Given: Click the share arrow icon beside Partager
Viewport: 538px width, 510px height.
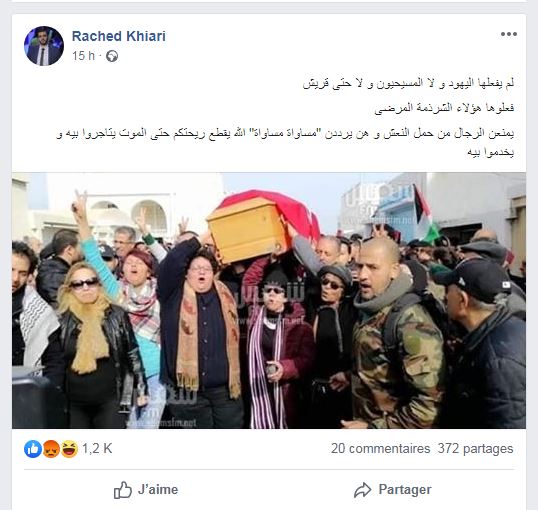Looking at the screenshot, I should click(x=362, y=490).
